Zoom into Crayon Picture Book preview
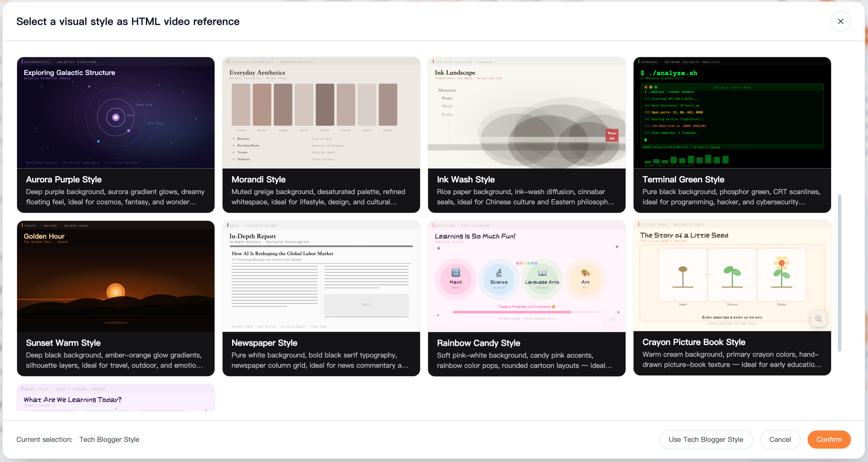 click(x=818, y=318)
